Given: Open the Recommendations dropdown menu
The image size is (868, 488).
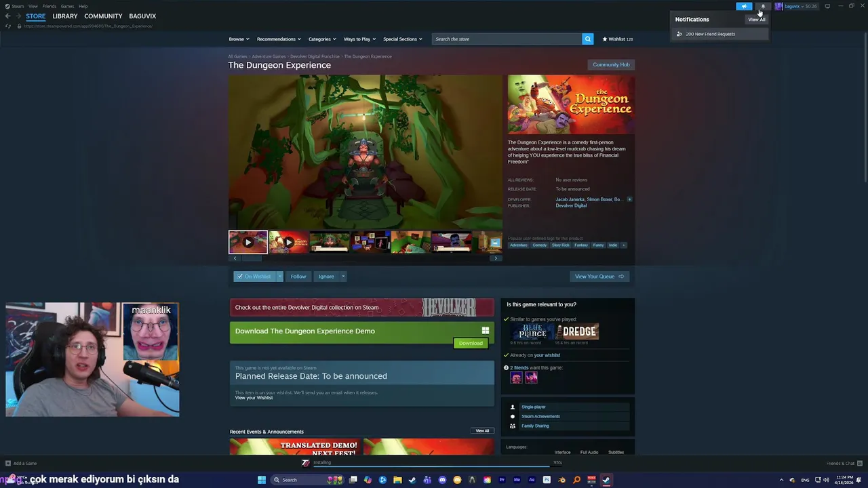Looking at the screenshot, I should coord(279,39).
